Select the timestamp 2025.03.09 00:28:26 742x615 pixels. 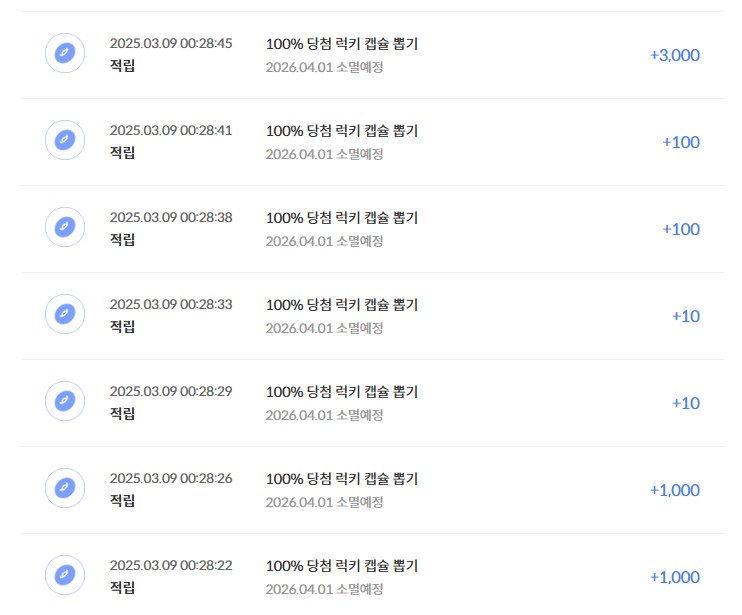(x=171, y=479)
